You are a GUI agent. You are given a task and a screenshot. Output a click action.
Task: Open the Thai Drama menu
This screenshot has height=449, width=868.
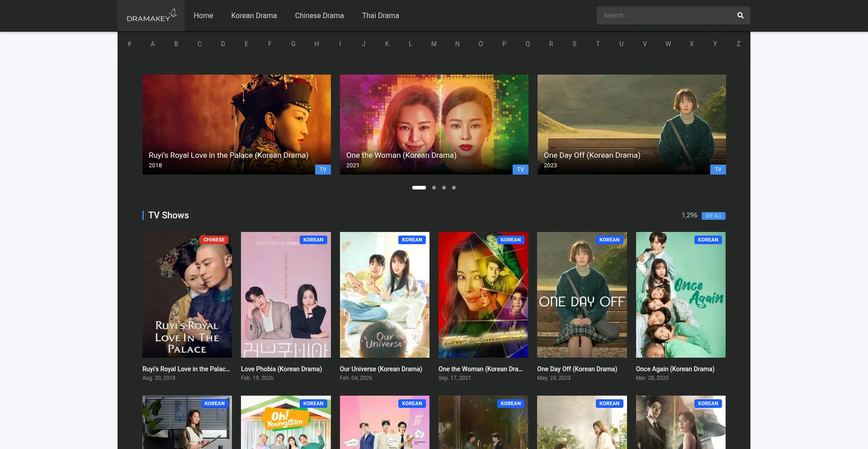[381, 15]
